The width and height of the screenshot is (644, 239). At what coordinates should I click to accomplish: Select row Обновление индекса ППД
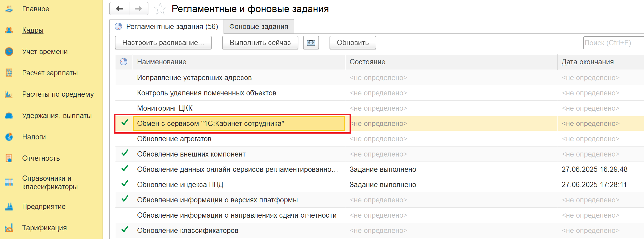[380, 185]
